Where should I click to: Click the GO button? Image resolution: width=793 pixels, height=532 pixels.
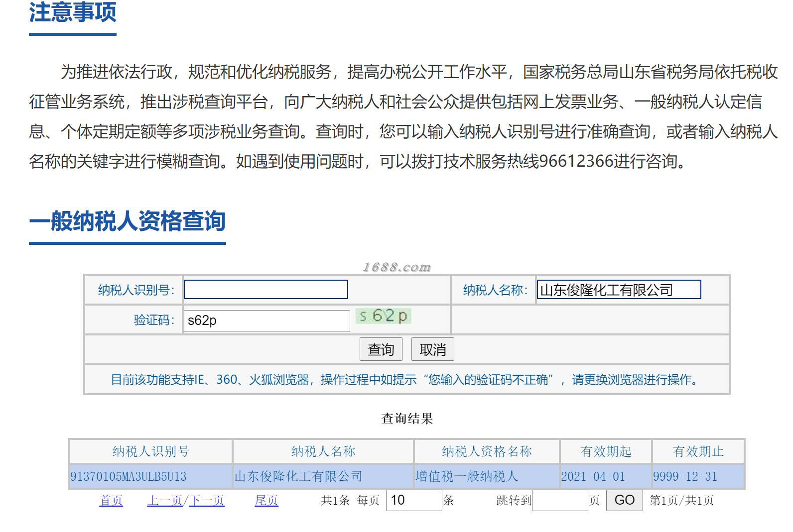(624, 500)
